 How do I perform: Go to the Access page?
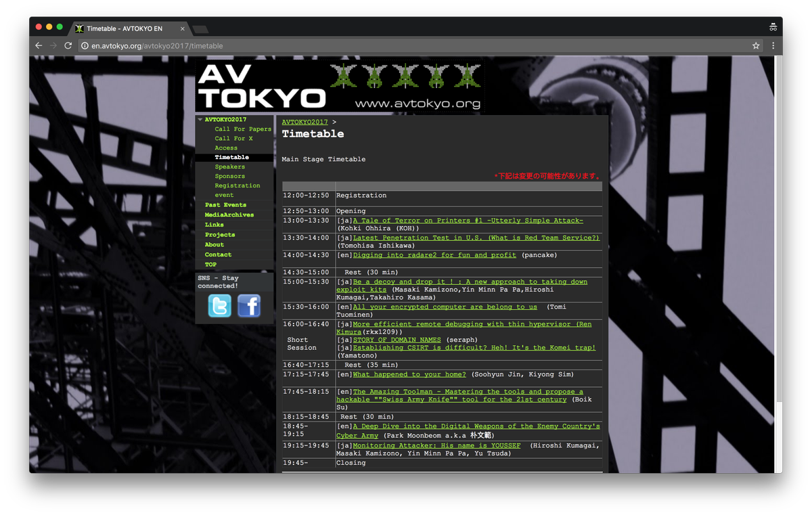point(226,148)
